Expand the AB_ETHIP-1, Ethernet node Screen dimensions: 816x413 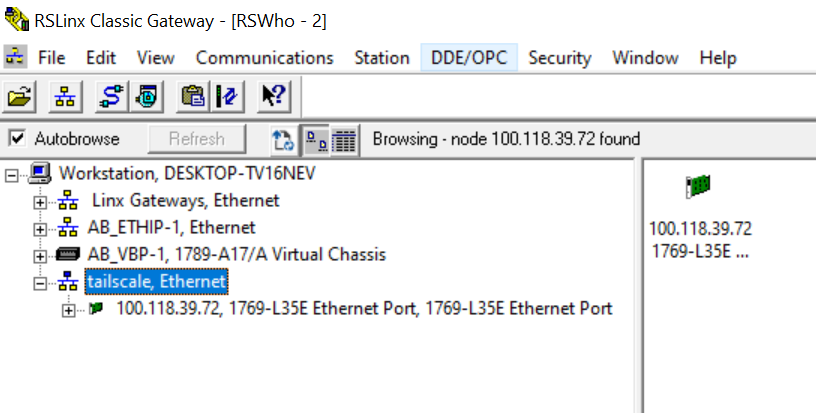(x=40, y=229)
